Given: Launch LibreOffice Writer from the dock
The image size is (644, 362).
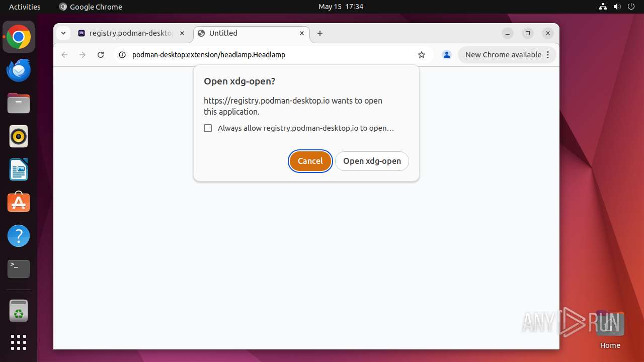Looking at the screenshot, I should pyautogui.click(x=19, y=169).
